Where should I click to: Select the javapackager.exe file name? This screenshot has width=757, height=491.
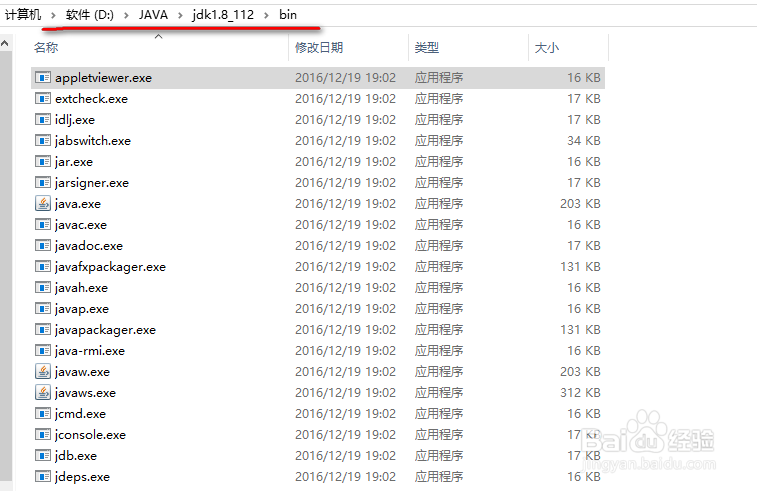click(105, 330)
